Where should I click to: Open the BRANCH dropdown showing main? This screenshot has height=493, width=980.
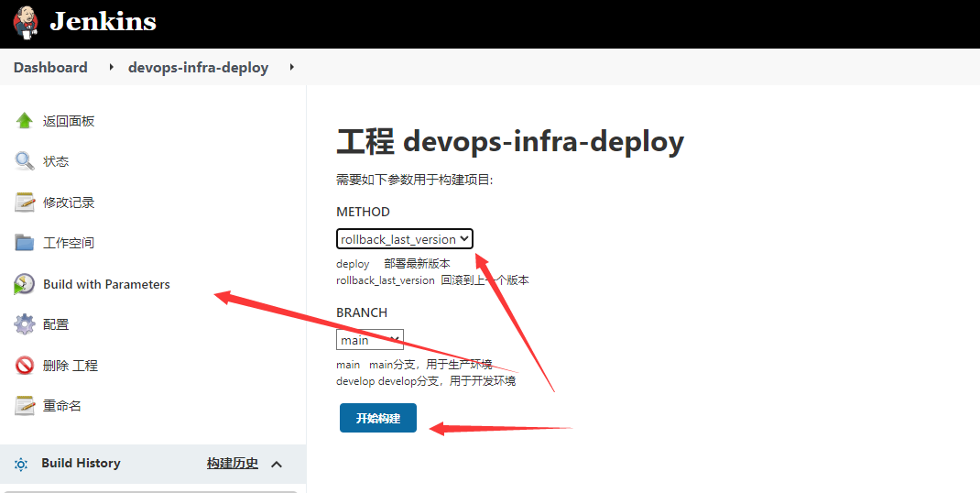pyautogui.click(x=370, y=340)
